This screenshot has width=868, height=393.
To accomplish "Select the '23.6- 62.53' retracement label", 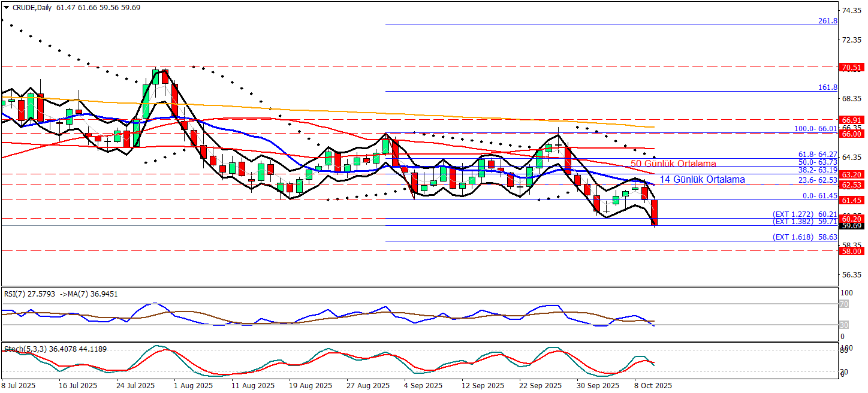I will pyautogui.click(x=816, y=180).
